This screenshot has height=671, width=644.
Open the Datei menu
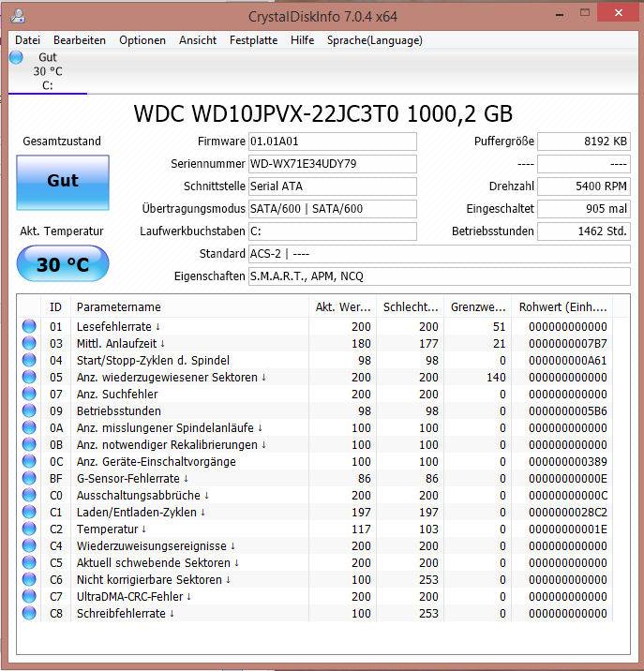27,40
